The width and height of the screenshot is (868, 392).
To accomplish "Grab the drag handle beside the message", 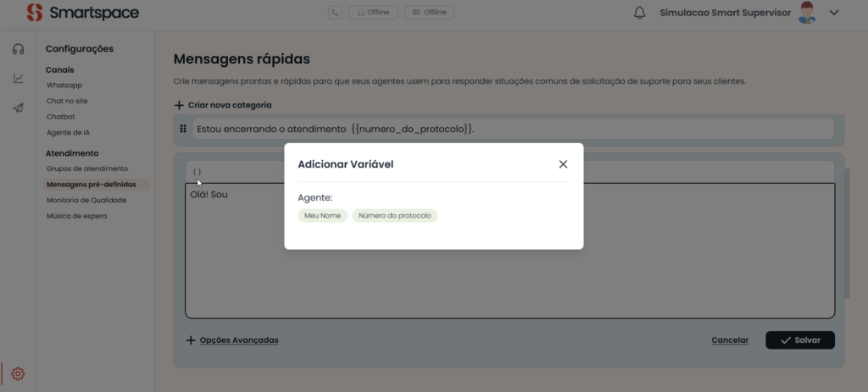I will click(183, 129).
